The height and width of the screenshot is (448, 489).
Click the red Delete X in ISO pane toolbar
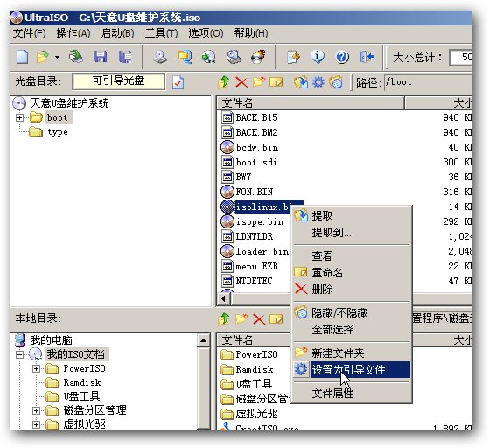[x=241, y=82]
